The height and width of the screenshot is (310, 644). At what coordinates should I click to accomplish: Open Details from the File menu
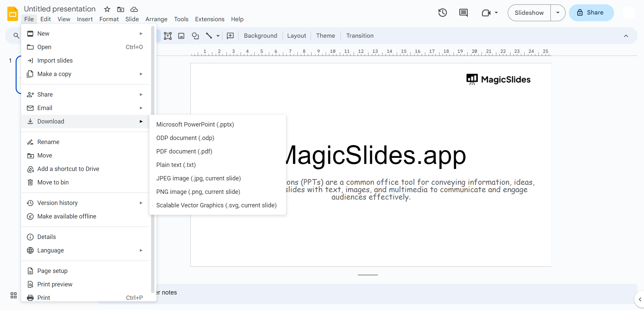[85, 237]
